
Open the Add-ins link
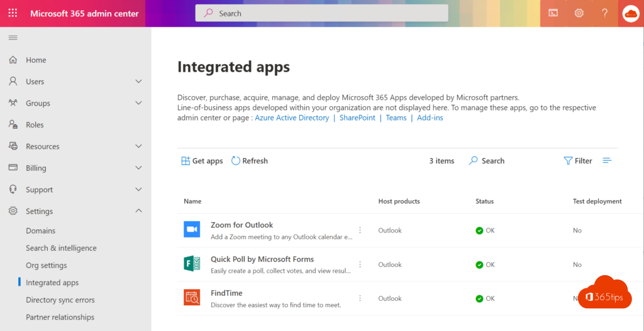tap(430, 117)
